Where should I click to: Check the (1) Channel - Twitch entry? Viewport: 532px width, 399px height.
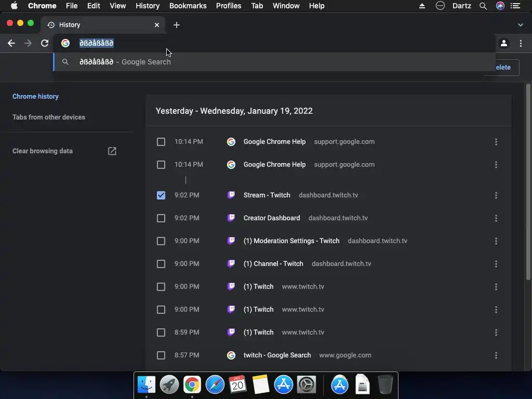[x=161, y=263]
